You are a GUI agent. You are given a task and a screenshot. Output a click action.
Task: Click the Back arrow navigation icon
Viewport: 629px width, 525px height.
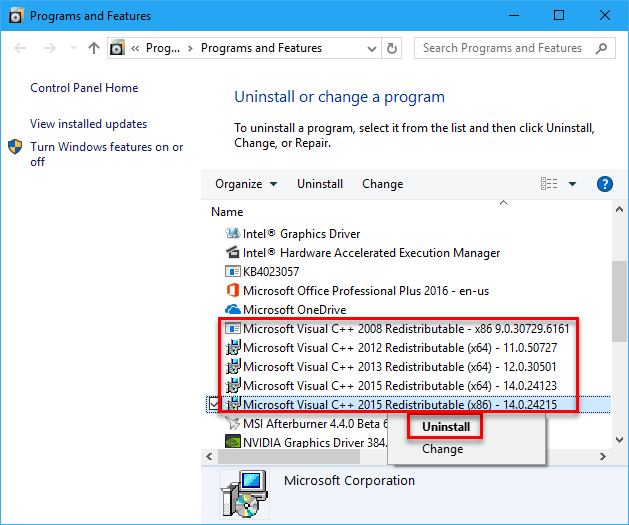(20, 48)
